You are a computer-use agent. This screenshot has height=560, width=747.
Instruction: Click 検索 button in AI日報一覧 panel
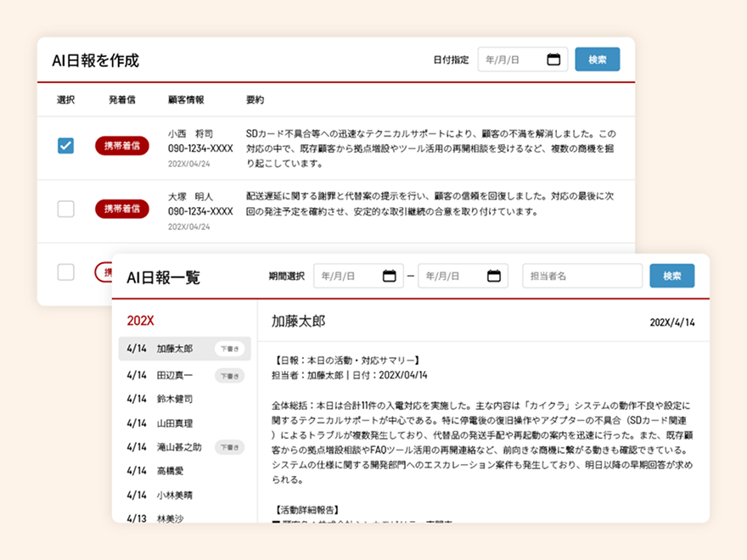[671, 276]
